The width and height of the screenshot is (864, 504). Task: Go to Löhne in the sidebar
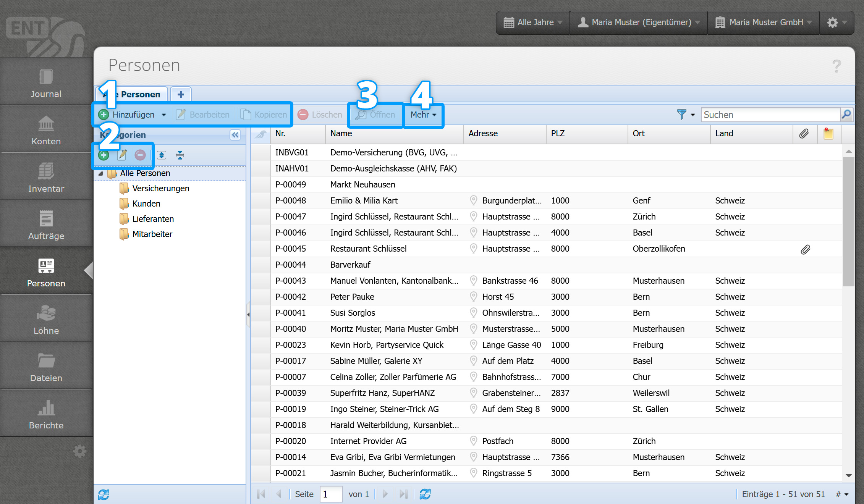46,320
